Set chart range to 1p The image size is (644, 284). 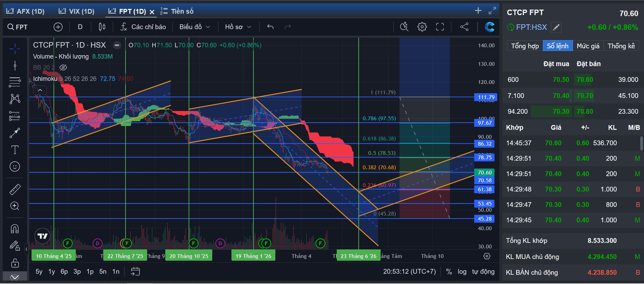[90, 272]
